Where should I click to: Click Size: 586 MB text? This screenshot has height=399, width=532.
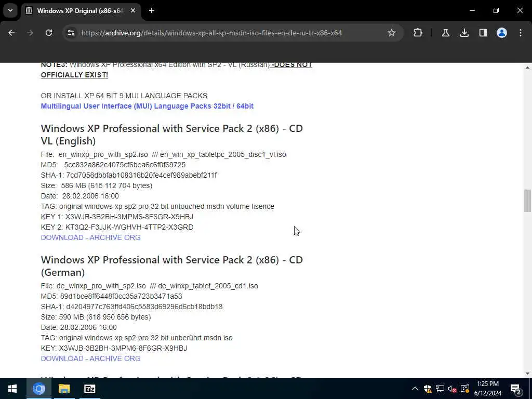(96, 185)
